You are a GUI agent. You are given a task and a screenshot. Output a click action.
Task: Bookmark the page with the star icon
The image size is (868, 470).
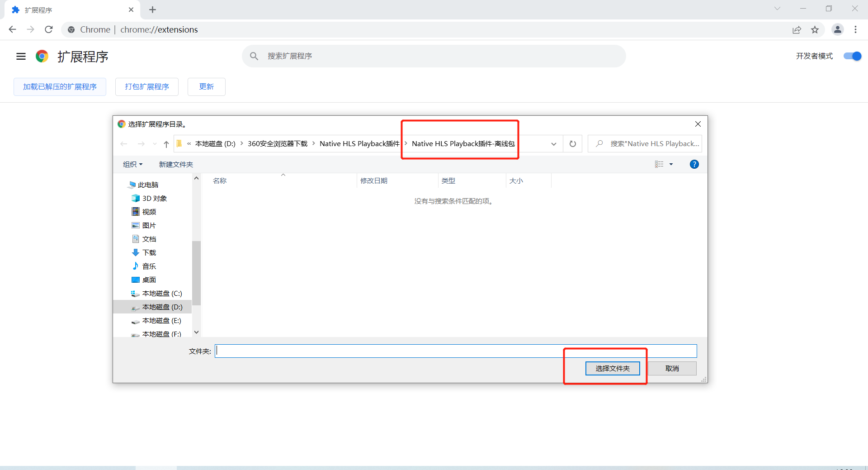pos(816,29)
